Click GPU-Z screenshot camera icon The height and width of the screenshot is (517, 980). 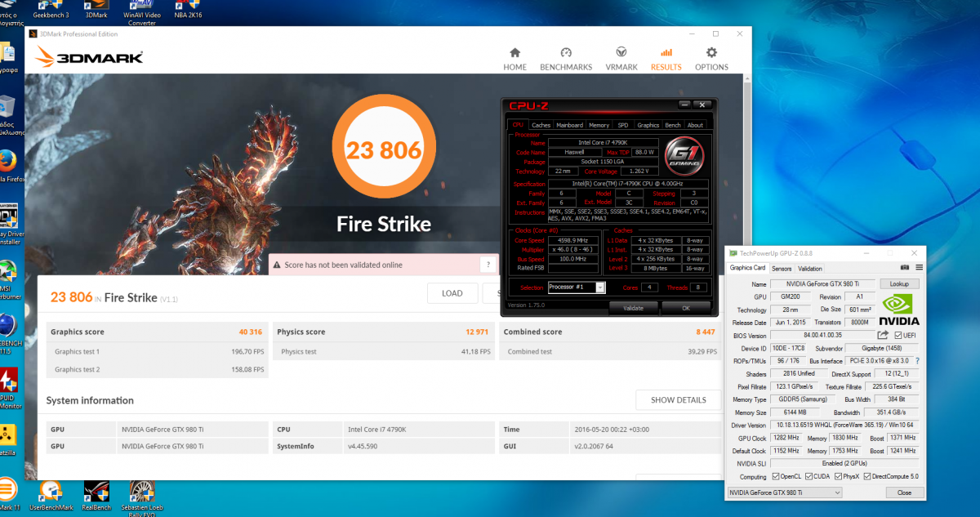[905, 268]
